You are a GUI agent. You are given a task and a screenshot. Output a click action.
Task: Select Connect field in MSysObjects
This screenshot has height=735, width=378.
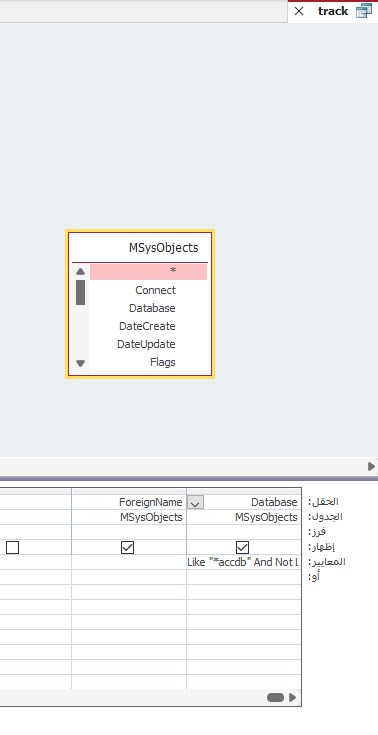click(x=148, y=290)
